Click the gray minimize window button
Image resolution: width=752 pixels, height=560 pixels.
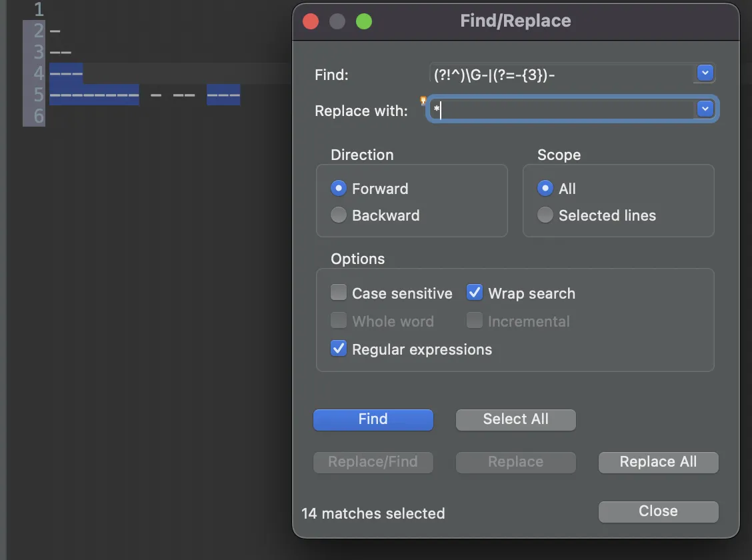tap(337, 21)
